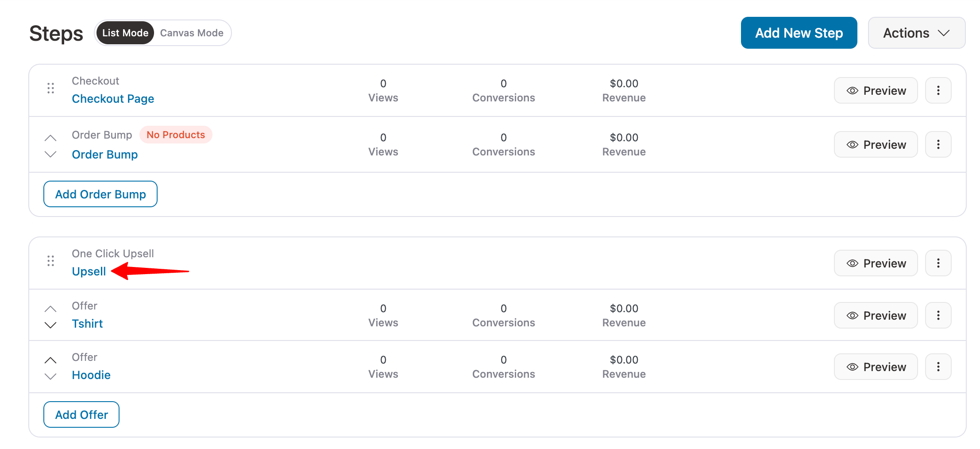Viewport: 980px width, 449px height.
Task: Switch to Canvas Mode view
Action: pyautogui.click(x=192, y=33)
